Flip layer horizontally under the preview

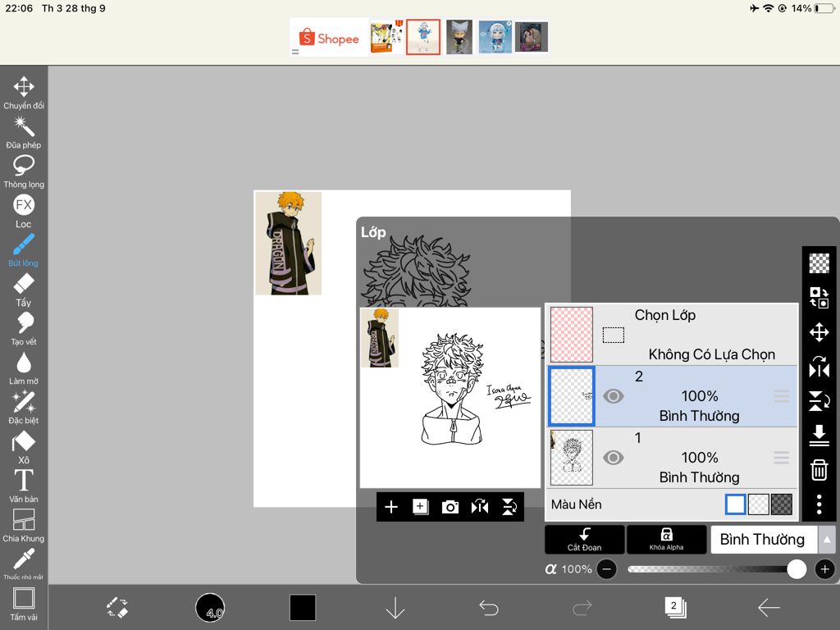coord(479,507)
